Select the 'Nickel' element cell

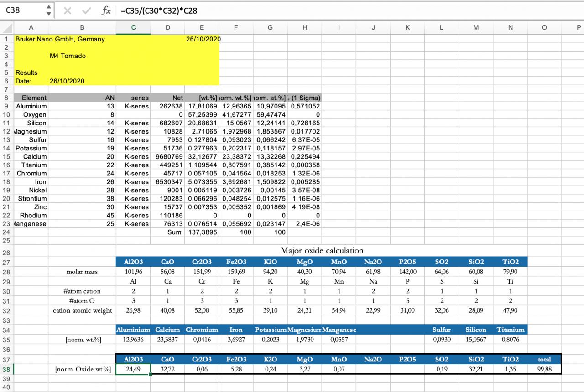coord(31,190)
